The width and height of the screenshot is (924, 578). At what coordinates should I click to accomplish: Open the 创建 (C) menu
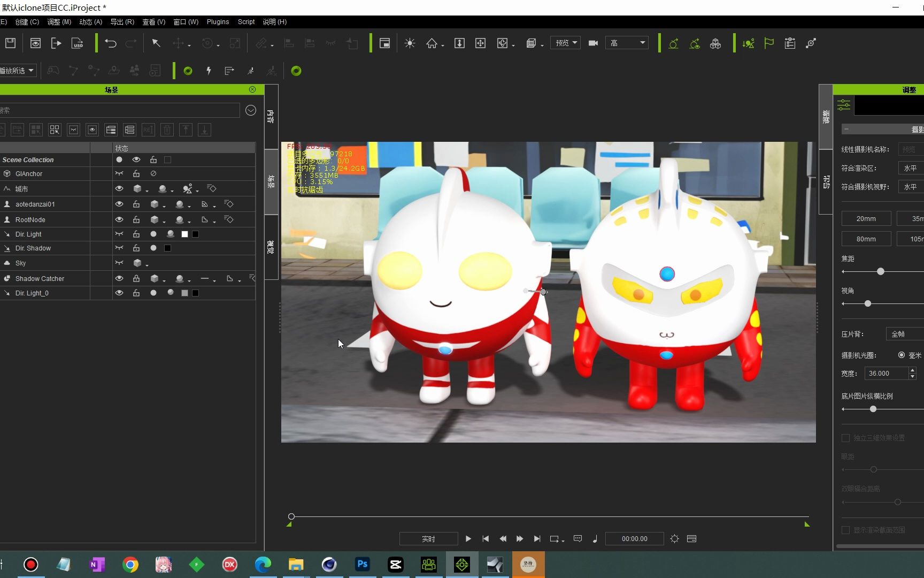click(27, 22)
